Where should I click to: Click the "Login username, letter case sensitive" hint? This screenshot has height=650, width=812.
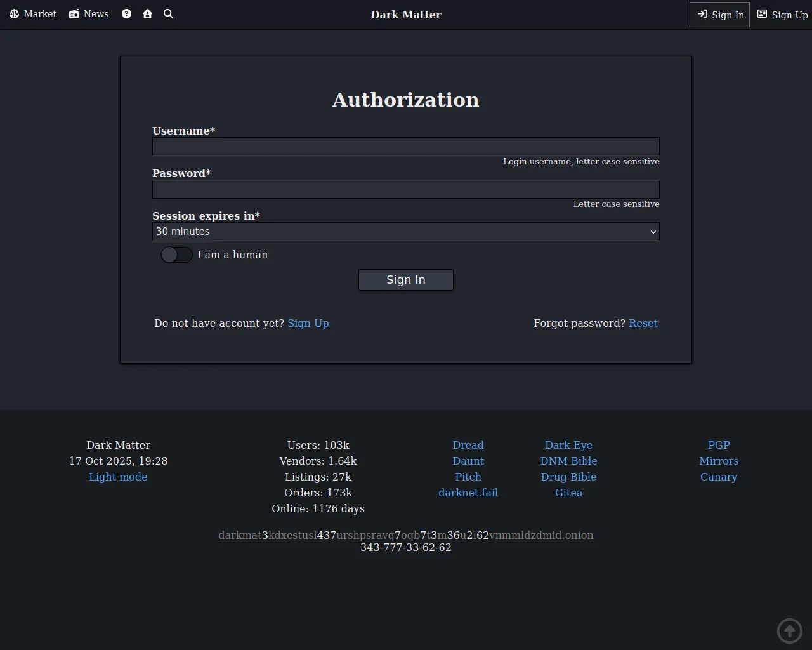click(x=582, y=161)
